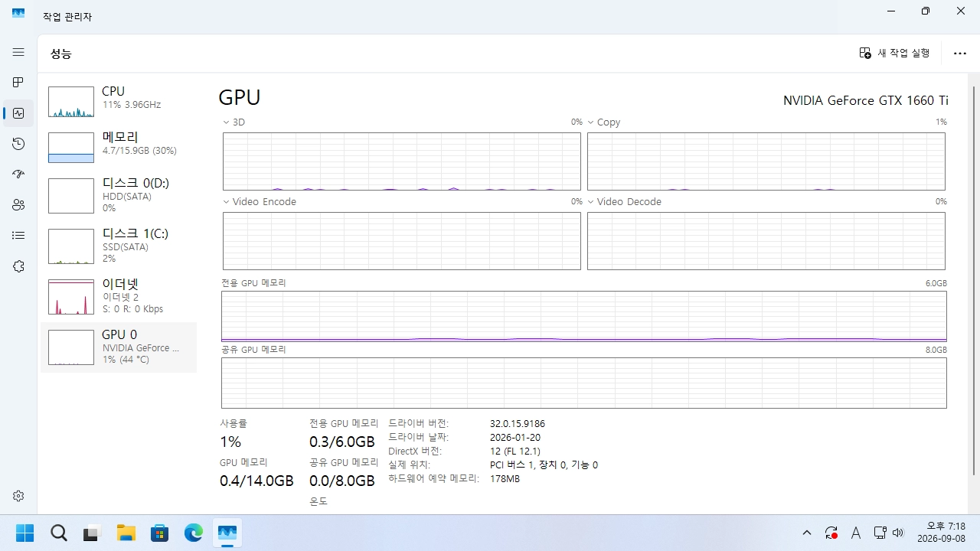Click the IME language indicator A
This screenshot has height=551, width=980.
click(856, 533)
